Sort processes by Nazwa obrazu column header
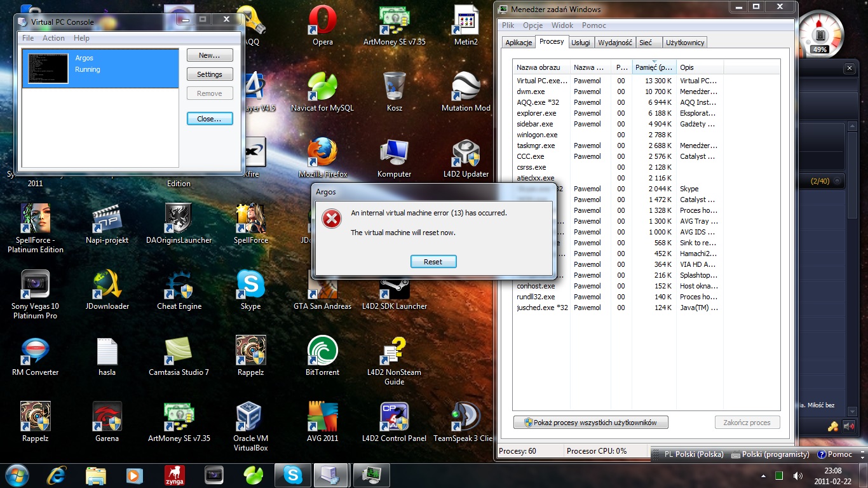This screenshot has height=488, width=868. 542,67
